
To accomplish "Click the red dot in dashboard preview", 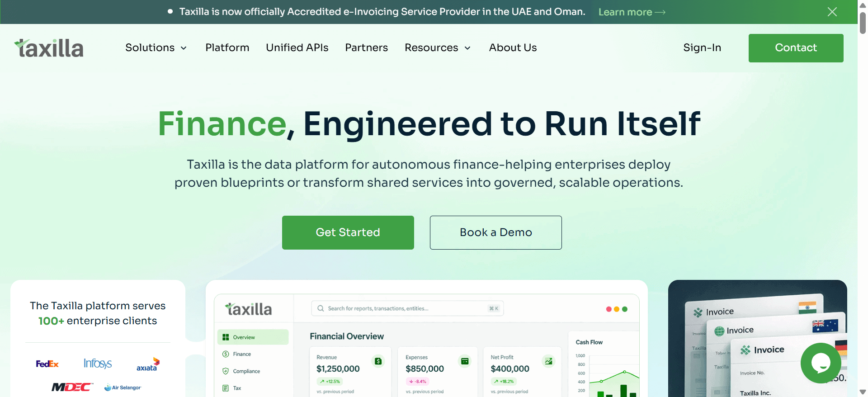I will (609, 309).
